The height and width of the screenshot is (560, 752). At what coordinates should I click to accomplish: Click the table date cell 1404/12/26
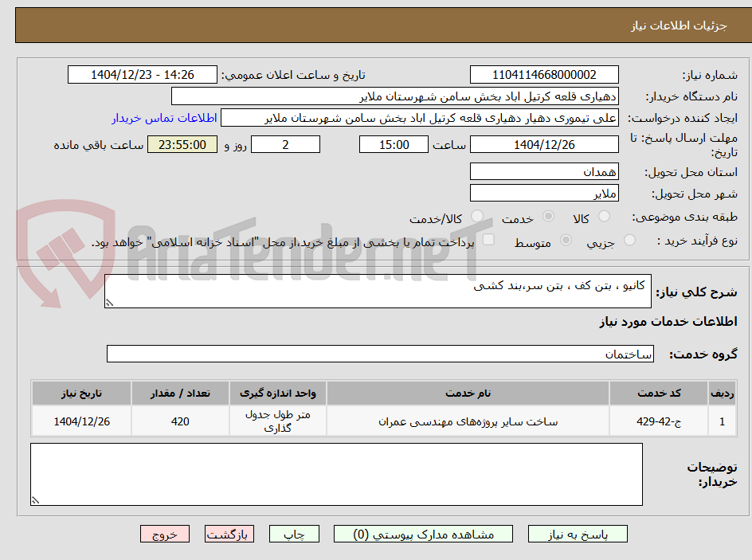pos(81,421)
